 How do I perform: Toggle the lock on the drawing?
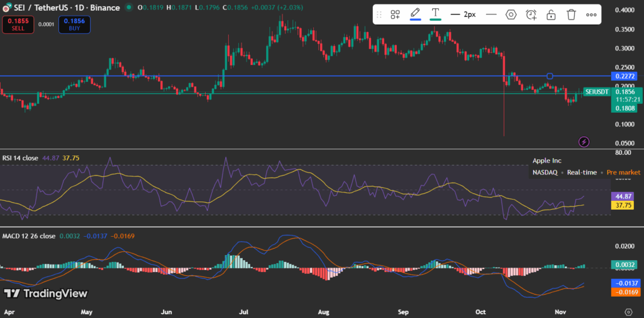(551, 14)
